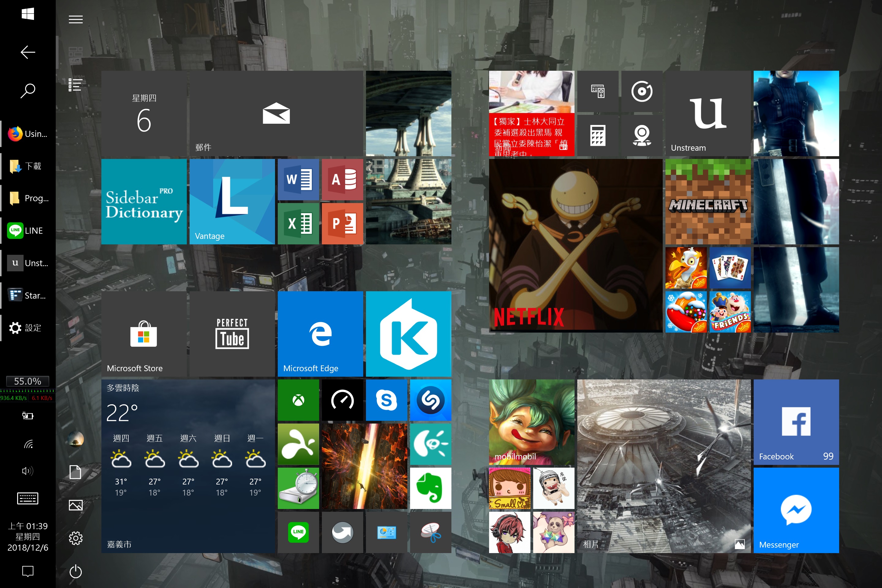
Task: Open the calendar tile showing 6
Action: pyautogui.click(x=144, y=113)
